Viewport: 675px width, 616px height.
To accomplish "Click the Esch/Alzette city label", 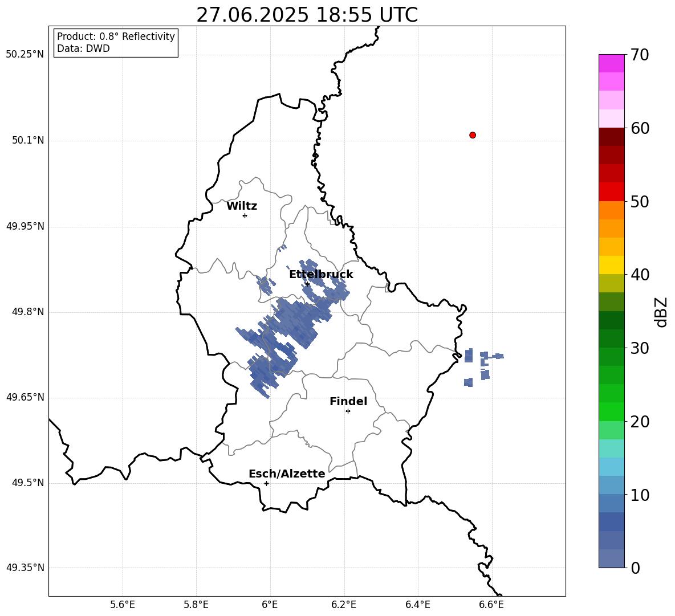I will pyautogui.click(x=287, y=474).
